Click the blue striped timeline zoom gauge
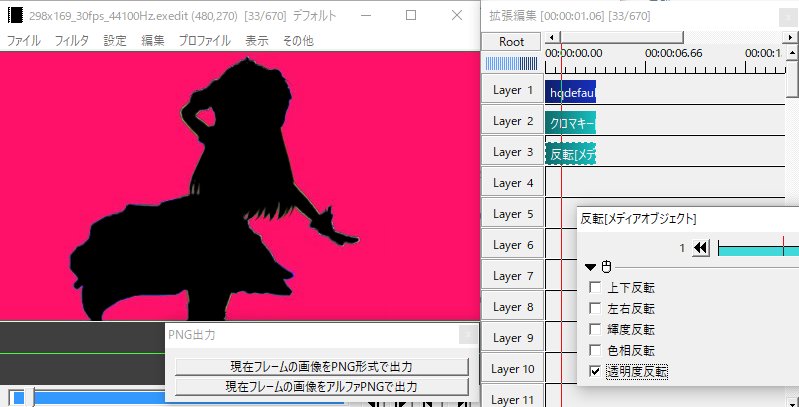The width and height of the screenshot is (799, 407). pyautogui.click(x=511, y=63)
